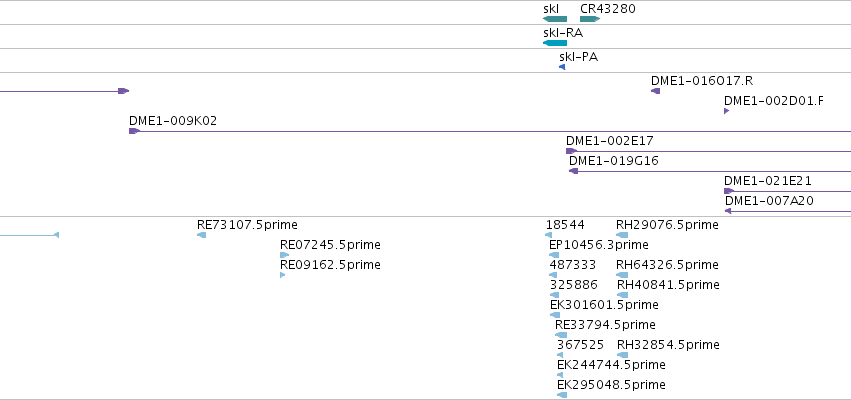Open the EK301601.5prime label
The width and height of the screenshot is (851, 400).
[x=605, y=305]
